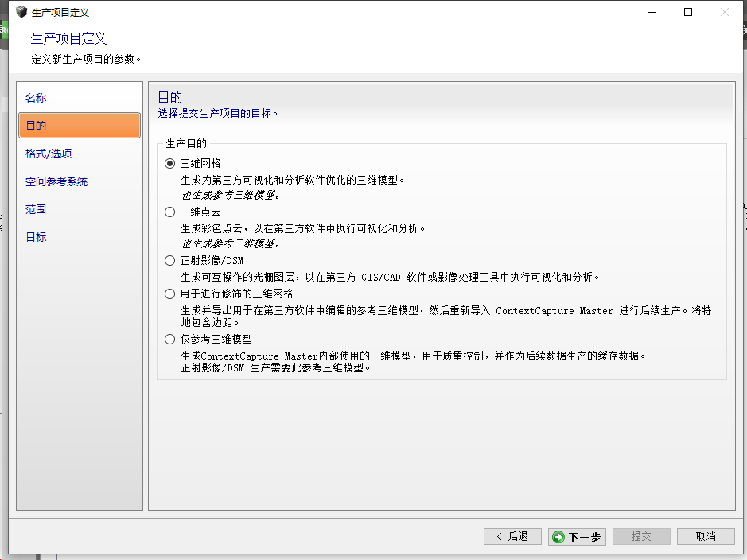Choose the 三维点云 production purpose
The image size is (747, 560).
(x=169, y=212)
